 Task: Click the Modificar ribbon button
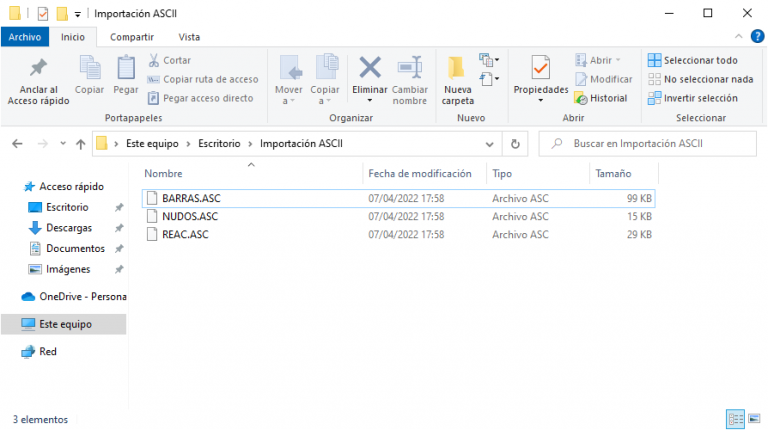point(603,79)
